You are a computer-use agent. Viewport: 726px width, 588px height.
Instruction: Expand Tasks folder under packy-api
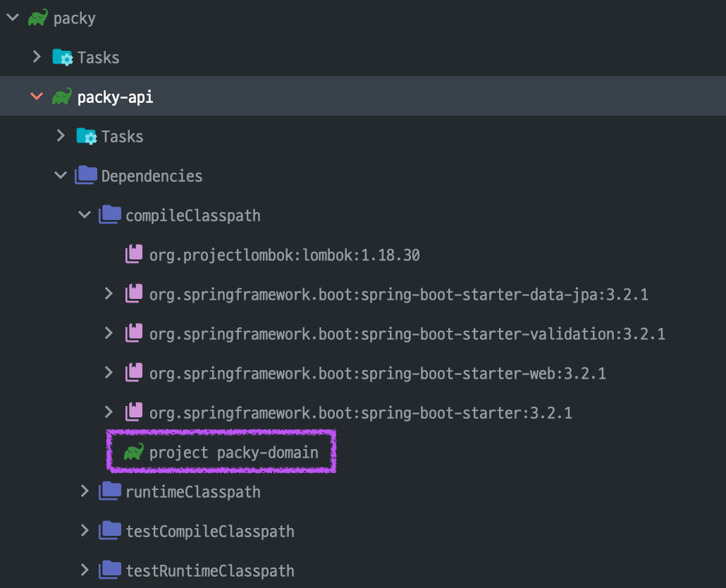pos(61,135)
